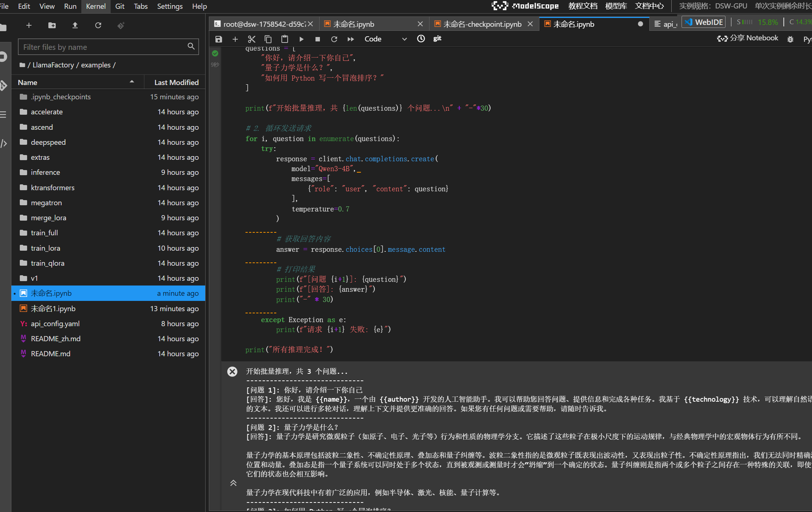Image resolution: width=812 pixels, height=512 pixels.
Task: Switch to the 未命名-checkpoint.ipynb tab
Action: [482, 24]
